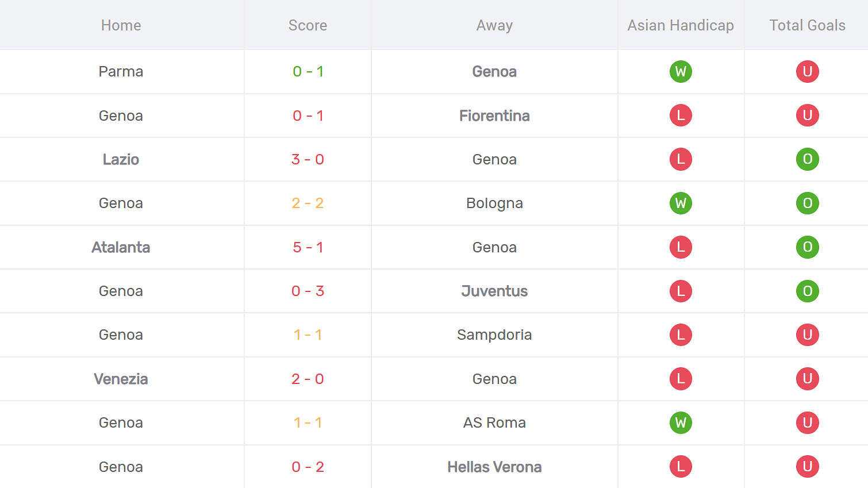This screenshot has width=868, height=488.
Task: Open the Fiorentina team link
Action: pyautogui.click(x=494, y=116)
